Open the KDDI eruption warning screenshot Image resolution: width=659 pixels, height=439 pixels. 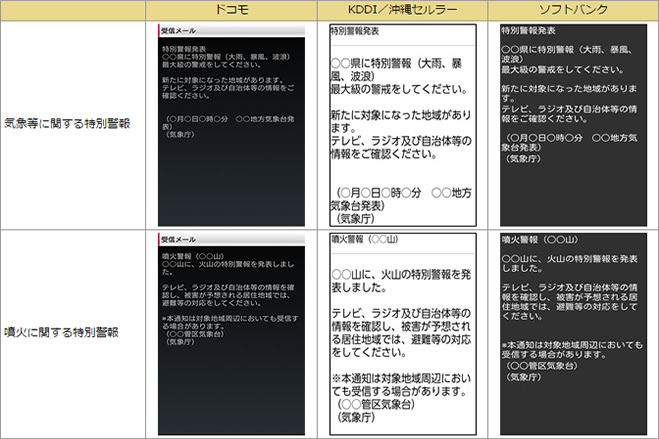tap(403, 334)
